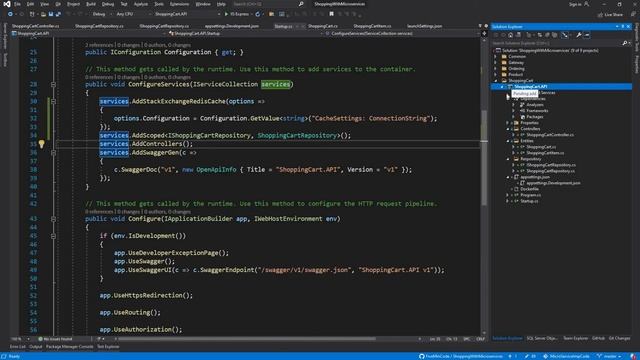Image resolution: width=640 pixels, height=360 pixels.
Task: Select appsettings.Development.json in Solution Explorer
Action: tap(553, 183)
